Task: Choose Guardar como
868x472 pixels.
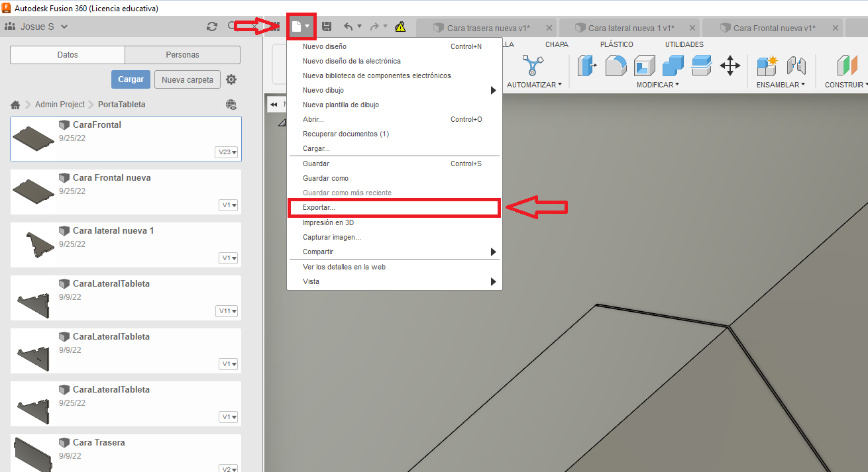Action: pos(394,178)
